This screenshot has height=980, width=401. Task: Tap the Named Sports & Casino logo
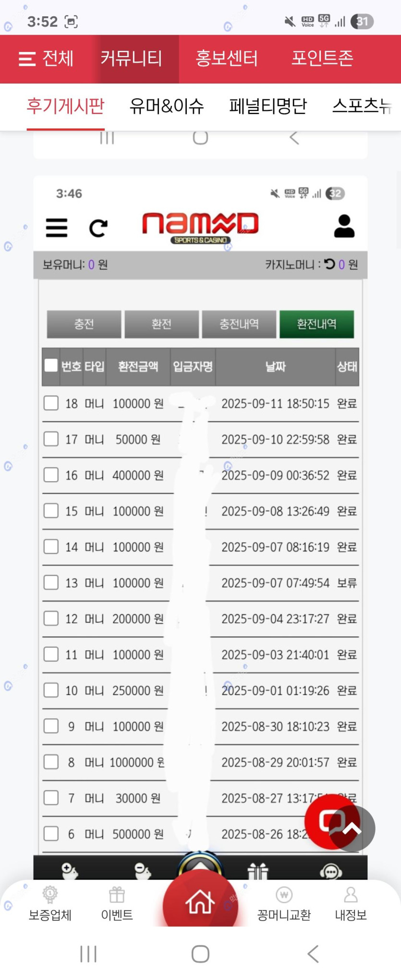(200, 227)
